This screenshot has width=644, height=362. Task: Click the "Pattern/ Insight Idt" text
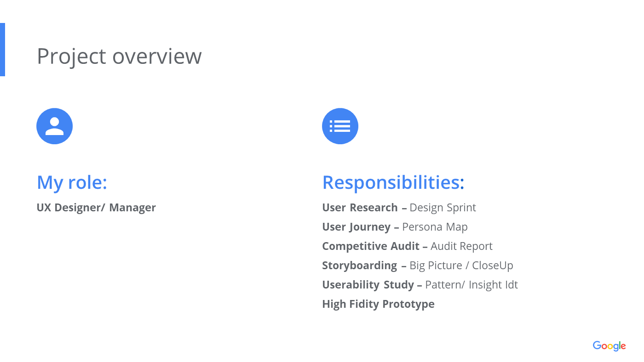[x=471, y=285]
